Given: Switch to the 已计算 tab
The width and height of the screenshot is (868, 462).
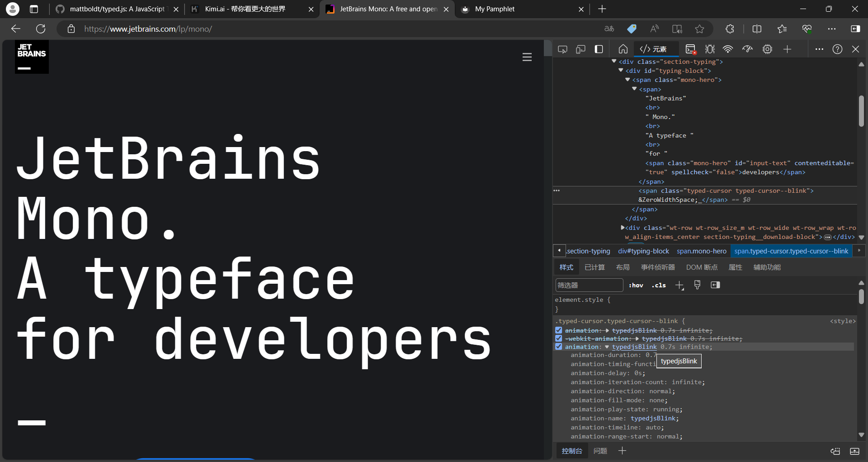Looking at the screenshot, I should pyautogui.click(x=594, y=267).
